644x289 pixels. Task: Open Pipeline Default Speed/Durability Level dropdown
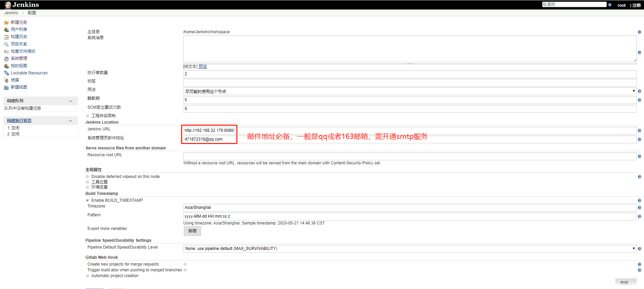click(x=410, y=249)
